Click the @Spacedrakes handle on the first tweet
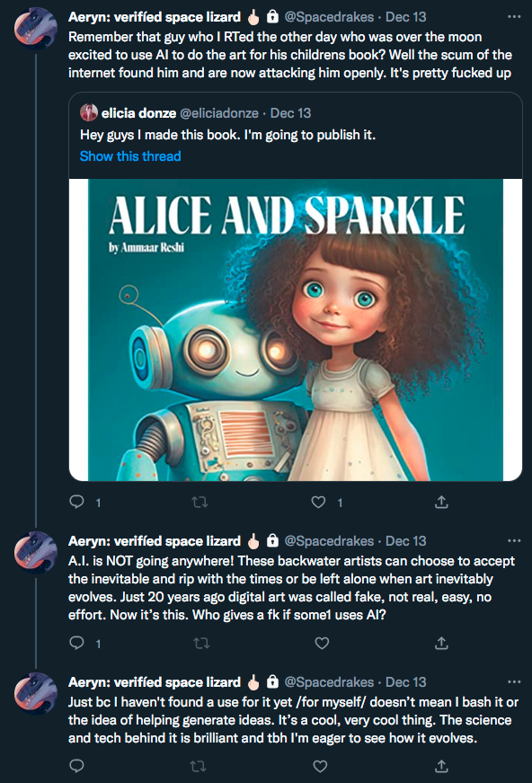Screen dimensions: 532x783 tap(329, 17)
